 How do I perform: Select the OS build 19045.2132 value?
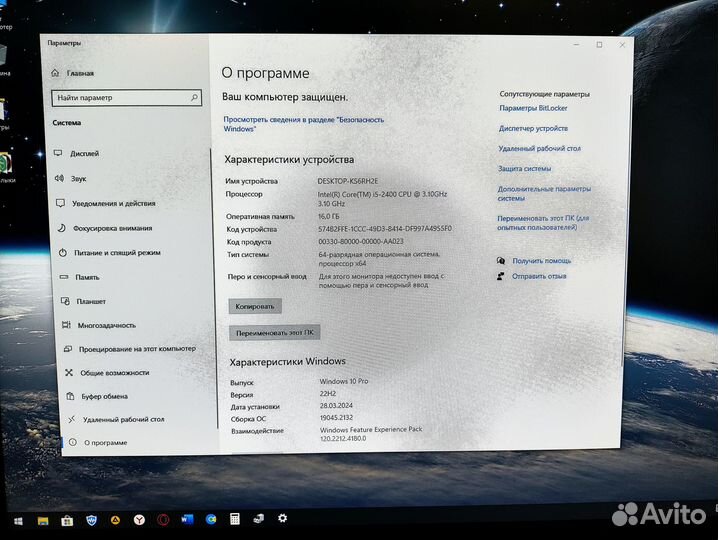336,418
